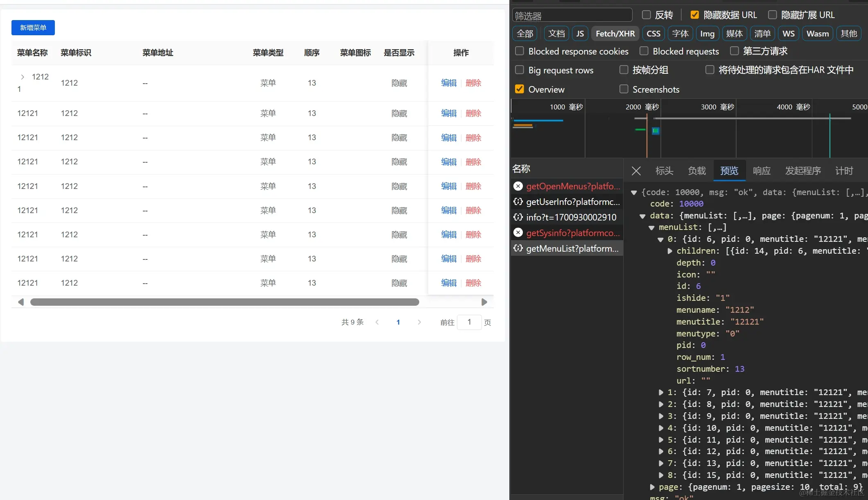The image size is (868, 500).
Task: Click 删除 in the first table row
Action: click(473, 83)
